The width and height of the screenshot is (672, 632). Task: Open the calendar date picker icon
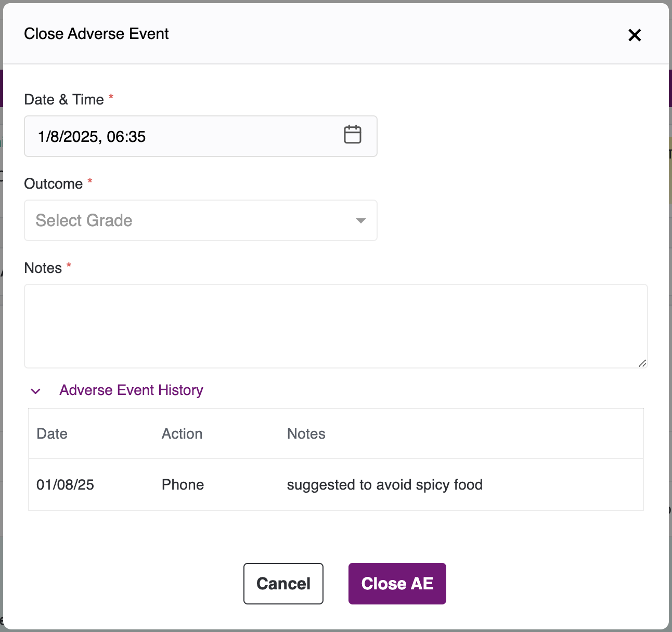[352, 135]
